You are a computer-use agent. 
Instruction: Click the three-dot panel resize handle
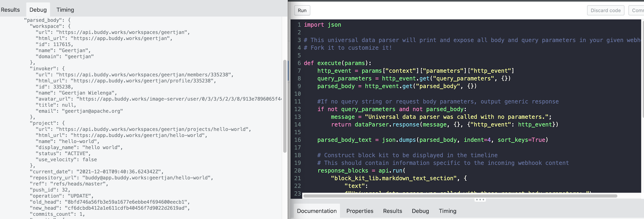coord(480,200)
